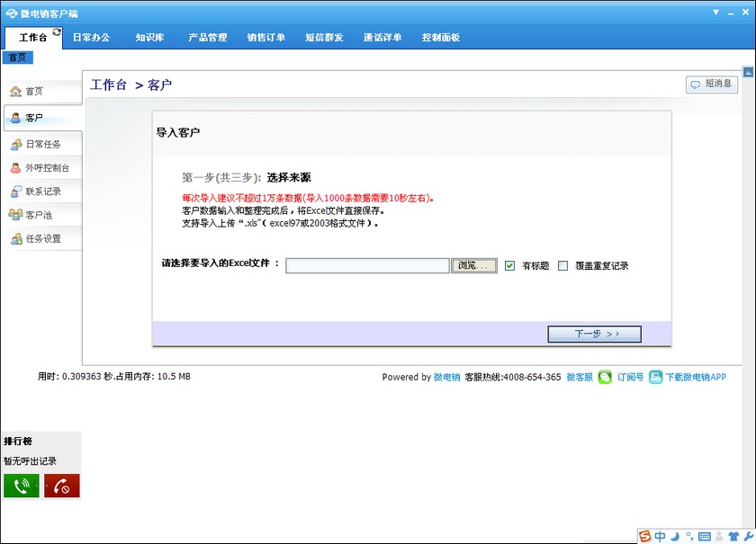Open the 产品管理 menu tab
Screen dimensions: 756x544
[208, 38]
